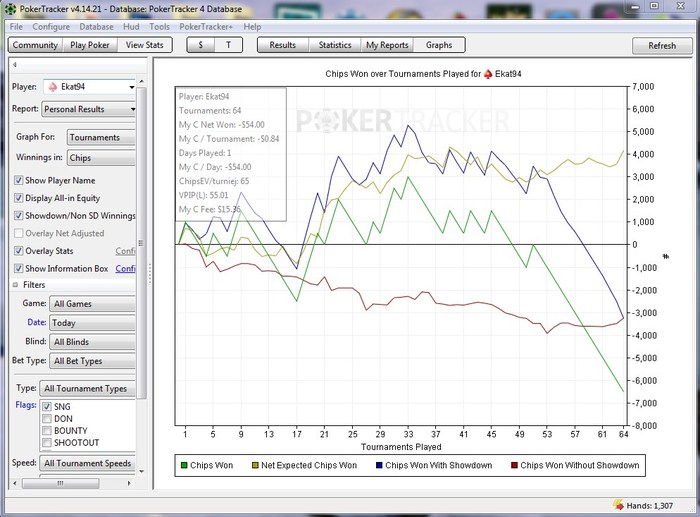Switch to the Play Poker tab

(90, 45)
